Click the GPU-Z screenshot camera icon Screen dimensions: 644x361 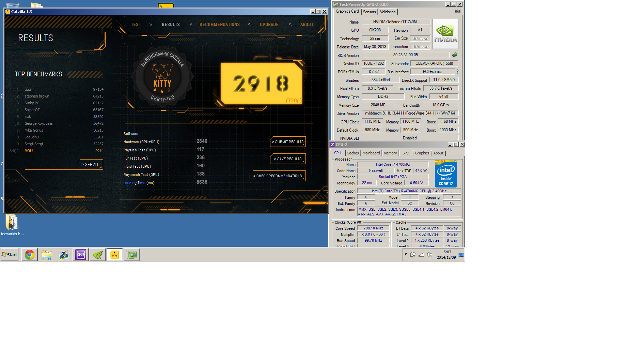pos(458,11)
